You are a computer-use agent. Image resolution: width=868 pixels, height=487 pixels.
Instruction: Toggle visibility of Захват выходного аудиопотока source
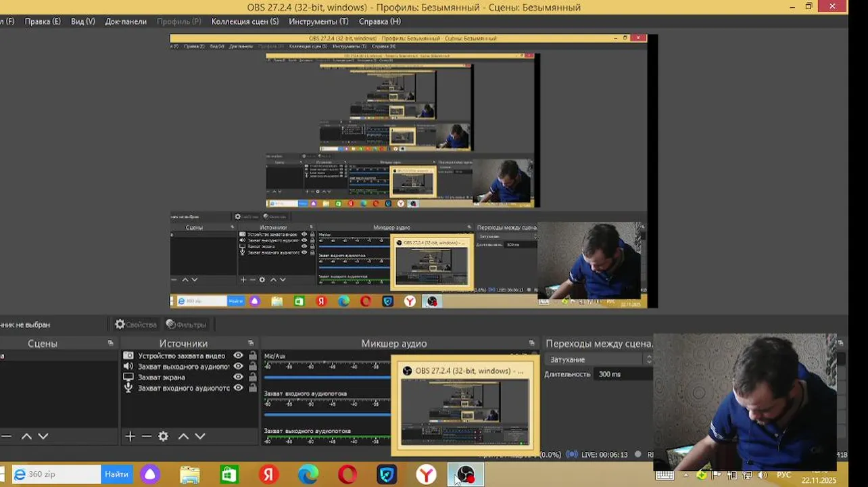click(238, 367)
